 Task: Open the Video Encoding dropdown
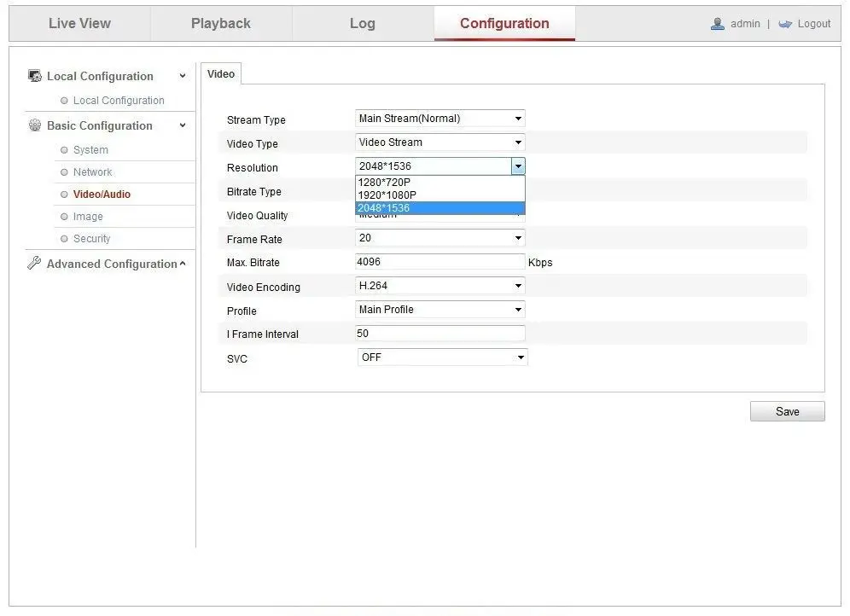coord(440,286)
